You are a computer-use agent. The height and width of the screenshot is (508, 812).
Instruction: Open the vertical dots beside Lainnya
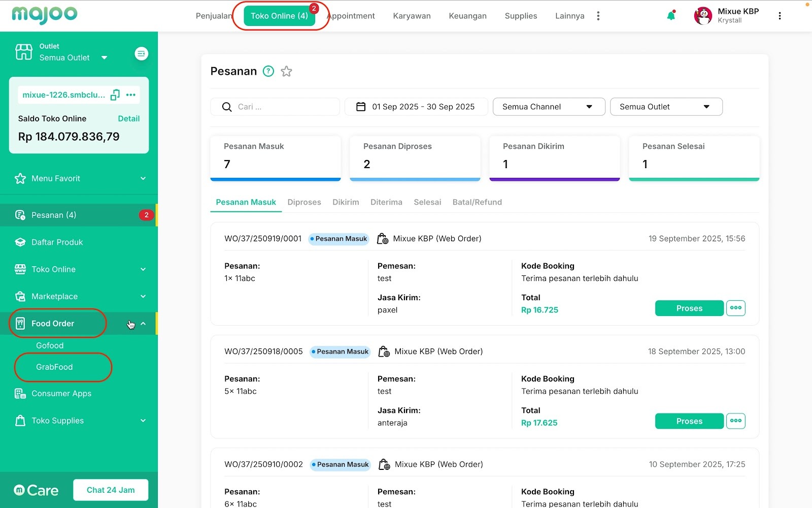[598, 16]
